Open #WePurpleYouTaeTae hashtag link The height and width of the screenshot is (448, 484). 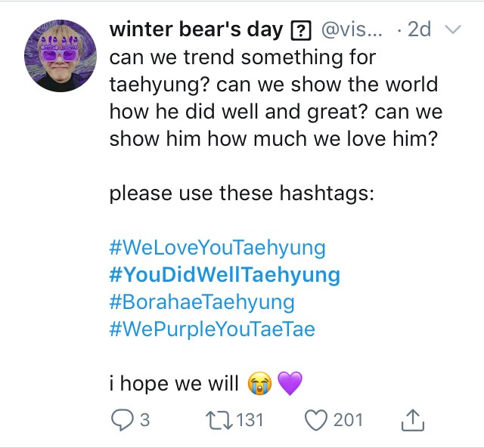pyautogui.click(x=213, y=329)
